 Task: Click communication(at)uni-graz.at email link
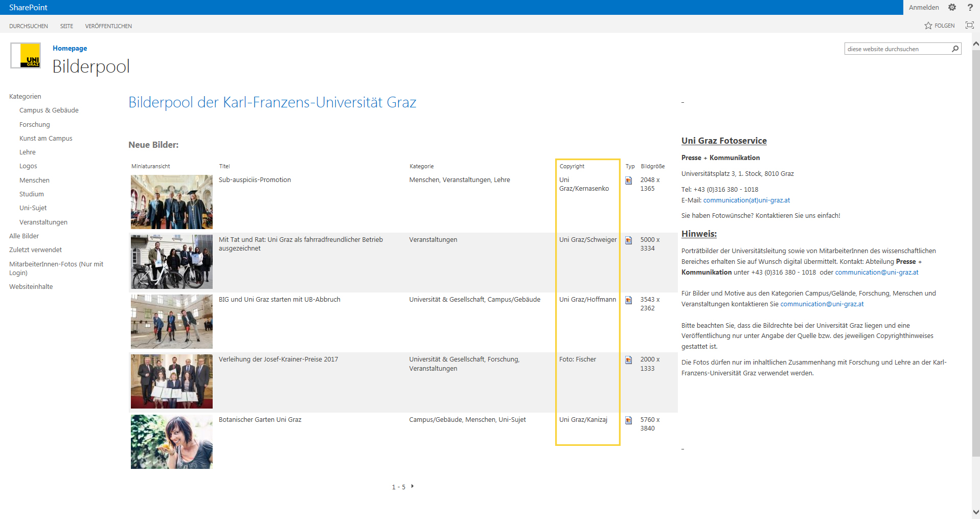pos(746,200)
